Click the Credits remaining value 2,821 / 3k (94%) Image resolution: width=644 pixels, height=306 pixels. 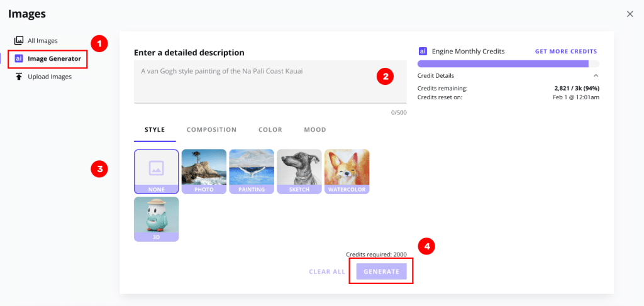tap(577, 88)
